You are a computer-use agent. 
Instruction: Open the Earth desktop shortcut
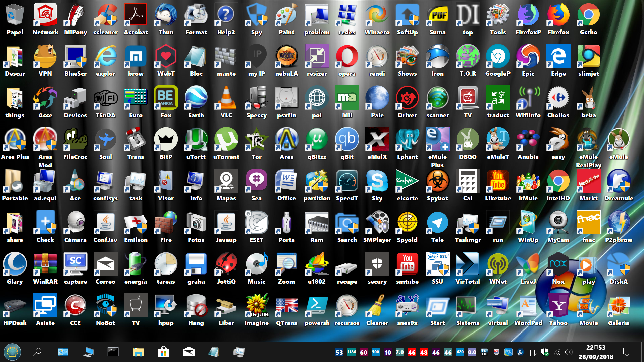pos(196,102)
